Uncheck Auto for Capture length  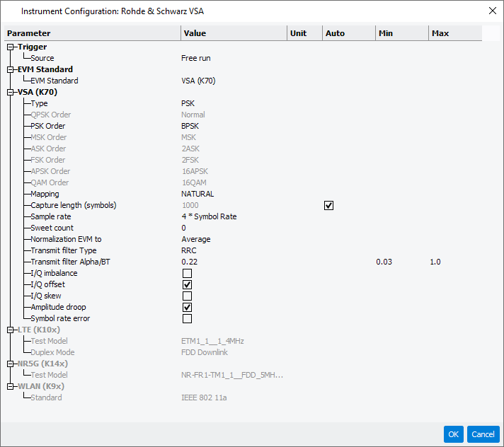point(328,206)
